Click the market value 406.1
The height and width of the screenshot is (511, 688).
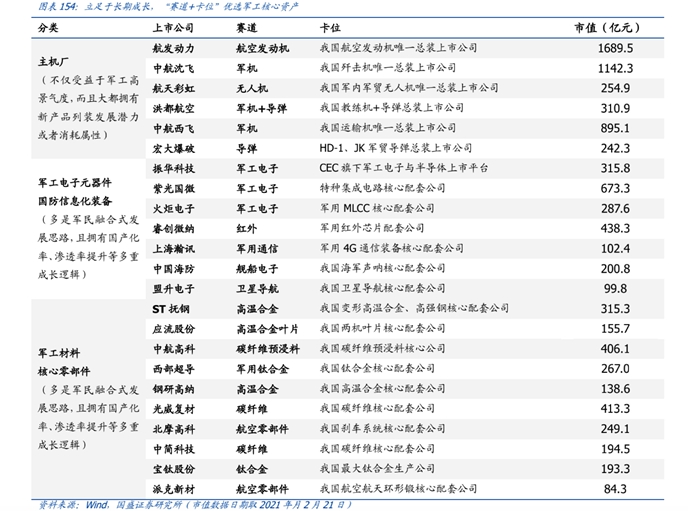615,349
